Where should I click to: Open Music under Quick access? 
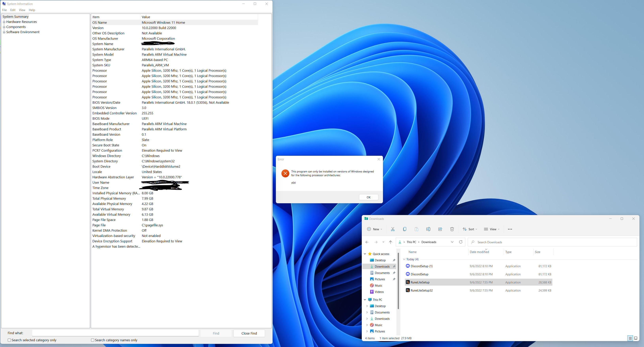pyautogui.click(x=378, y=286)
